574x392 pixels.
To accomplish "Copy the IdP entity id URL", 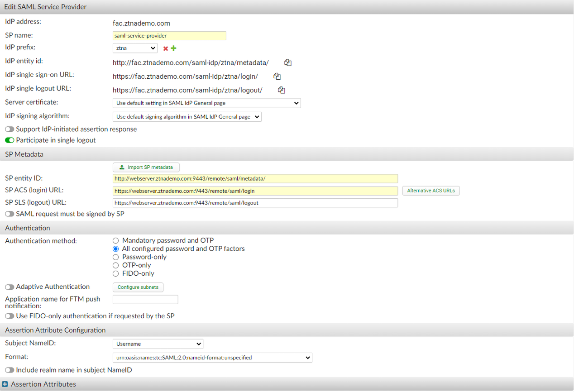I will [x=288, y=62].
